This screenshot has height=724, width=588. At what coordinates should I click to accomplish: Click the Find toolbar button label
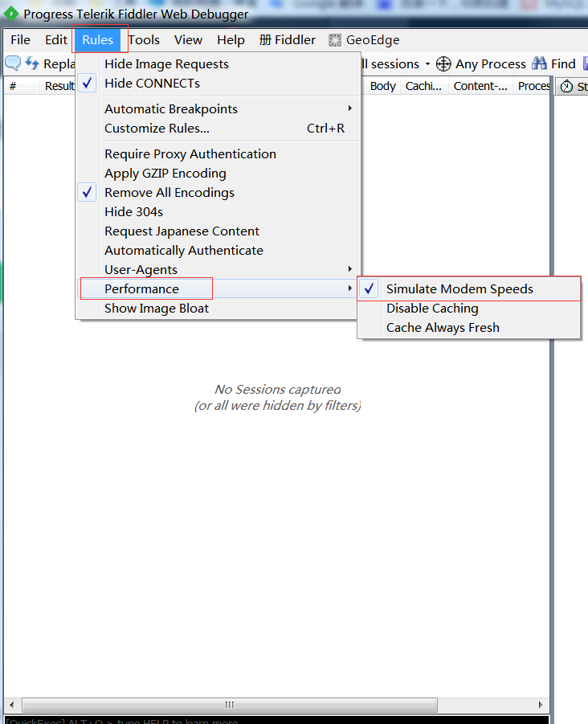(563, 63)
